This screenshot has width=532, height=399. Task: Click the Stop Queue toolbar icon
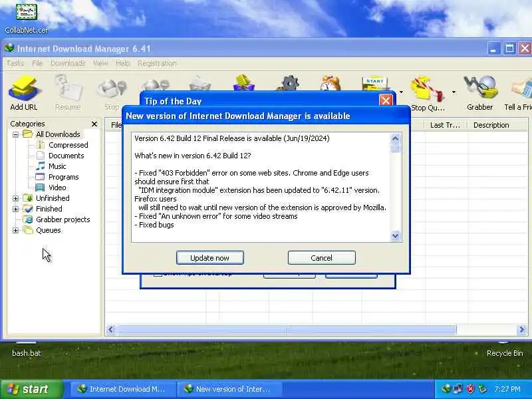tap(428, 93)
